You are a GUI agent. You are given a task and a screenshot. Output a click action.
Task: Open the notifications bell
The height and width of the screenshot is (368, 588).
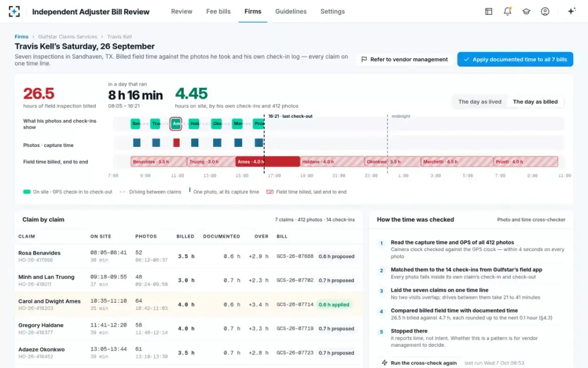(508, 11)
